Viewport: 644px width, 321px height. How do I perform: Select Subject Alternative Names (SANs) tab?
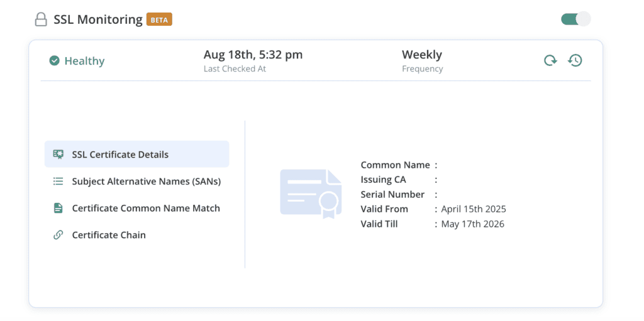tap(136, 182)
